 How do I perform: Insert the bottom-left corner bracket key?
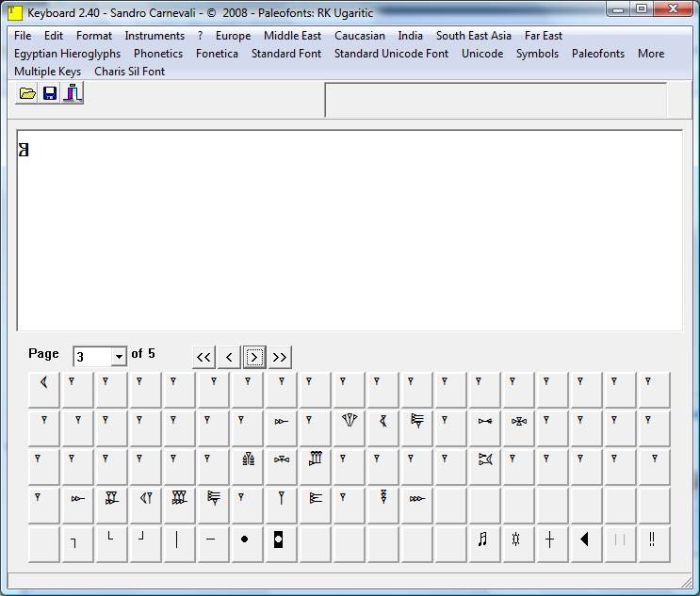coord(111,544)
